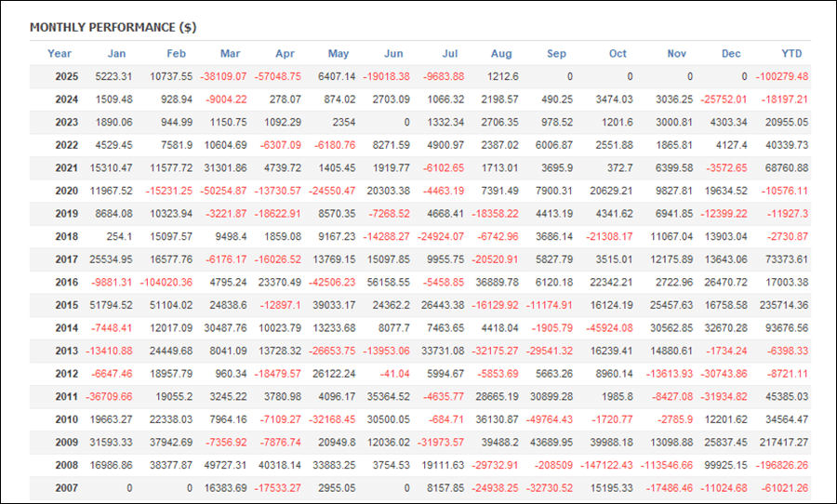Click the Jun column header
837x504 pixels.
[x=393, y=54]
